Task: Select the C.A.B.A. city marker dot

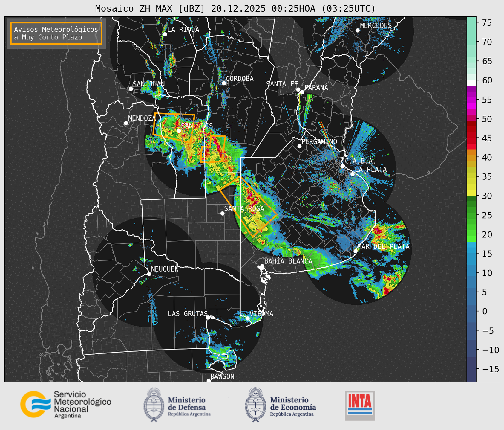Action: [x=343, y=166]
